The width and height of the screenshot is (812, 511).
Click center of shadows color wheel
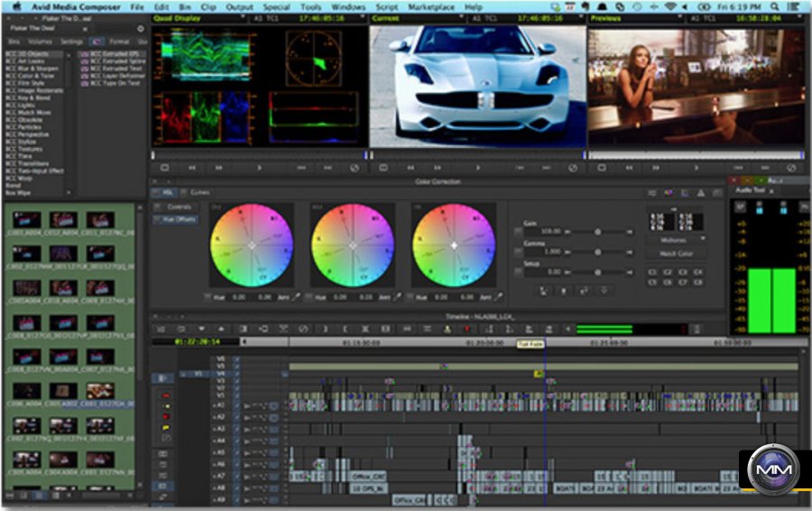252,246
